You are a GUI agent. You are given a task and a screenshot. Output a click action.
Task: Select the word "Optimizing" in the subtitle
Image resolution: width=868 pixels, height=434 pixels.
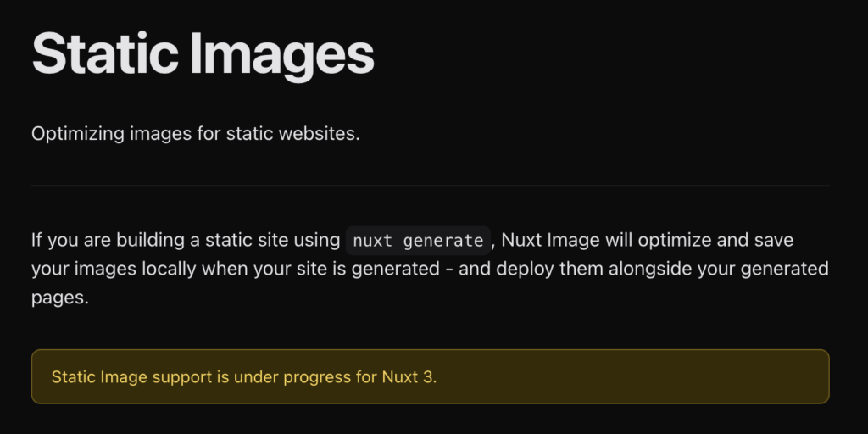(77, 135)
